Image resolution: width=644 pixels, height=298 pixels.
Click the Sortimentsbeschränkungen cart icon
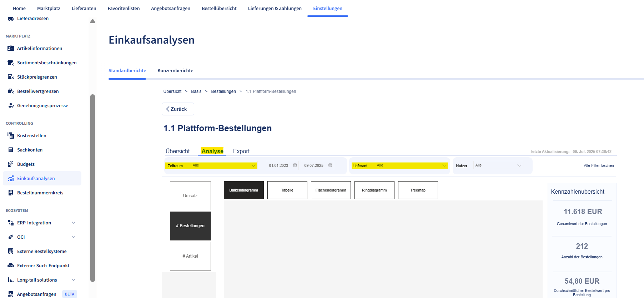tap(11, 63)
